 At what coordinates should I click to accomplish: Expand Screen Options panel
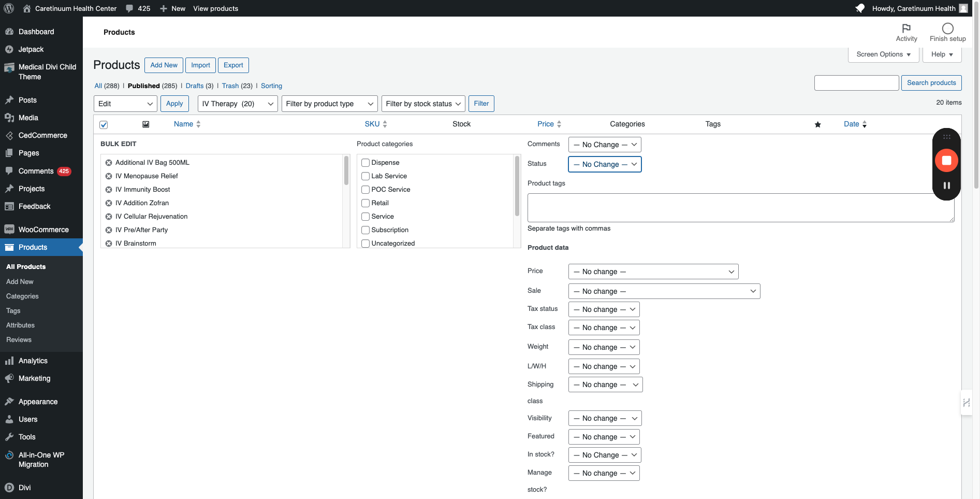point(883,54)
